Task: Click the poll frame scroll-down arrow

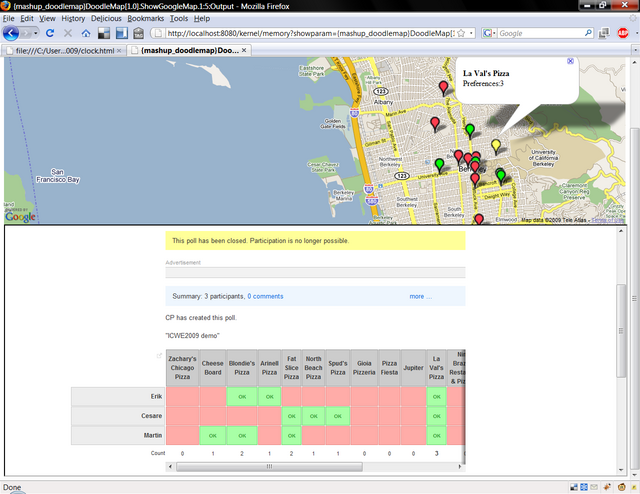Action: coord(621,470)
